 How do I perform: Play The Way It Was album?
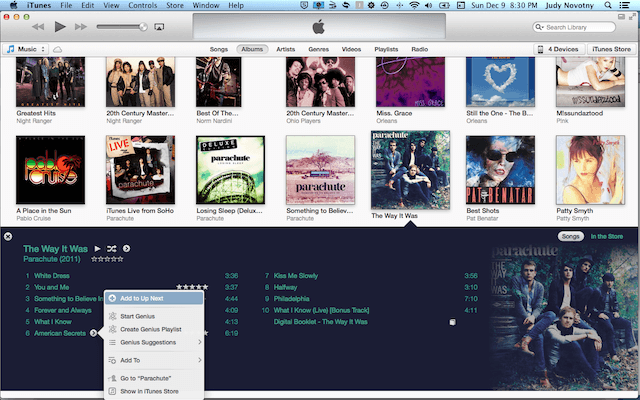coord(97,249)
